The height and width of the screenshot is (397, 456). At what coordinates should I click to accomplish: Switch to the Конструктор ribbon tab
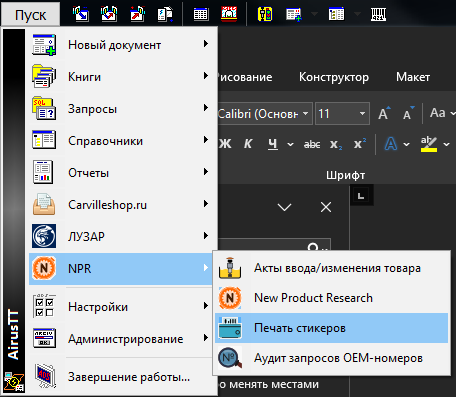334,77
